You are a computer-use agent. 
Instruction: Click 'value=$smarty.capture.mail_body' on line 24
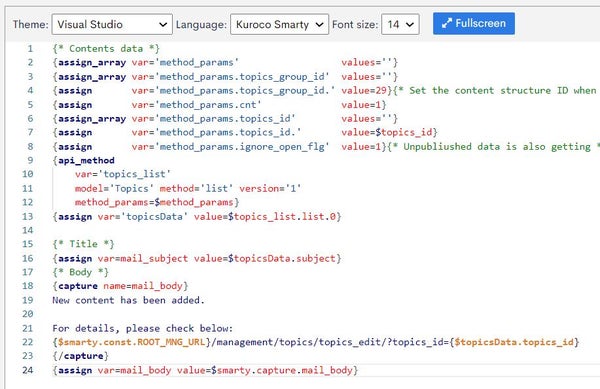(265, 370)
